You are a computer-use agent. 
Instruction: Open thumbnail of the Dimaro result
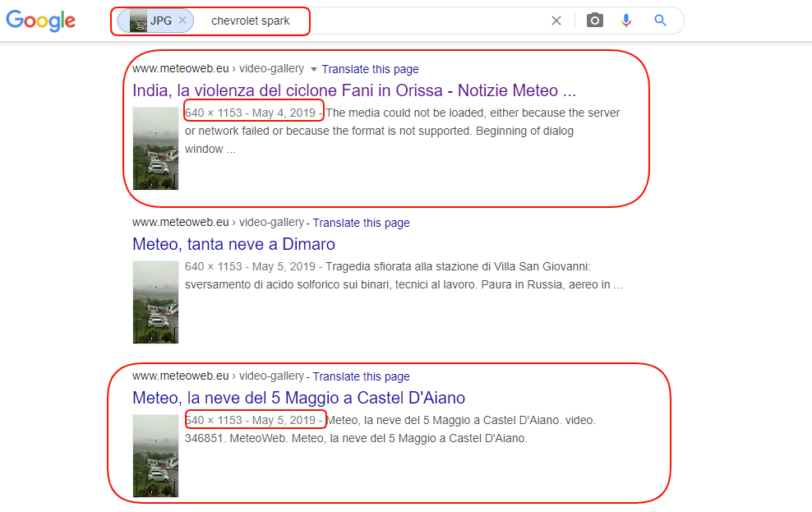(x=155, y=302)
